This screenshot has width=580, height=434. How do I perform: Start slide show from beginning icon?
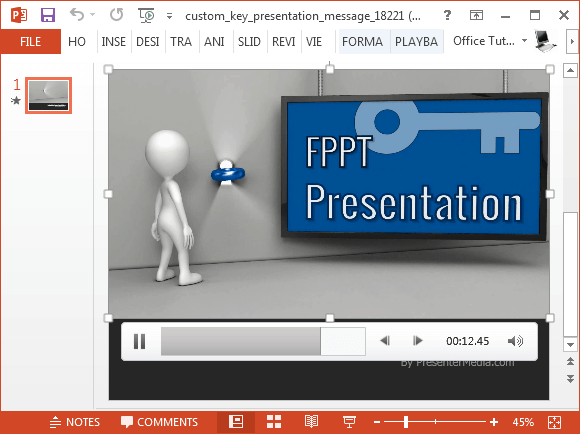(146, 16)
